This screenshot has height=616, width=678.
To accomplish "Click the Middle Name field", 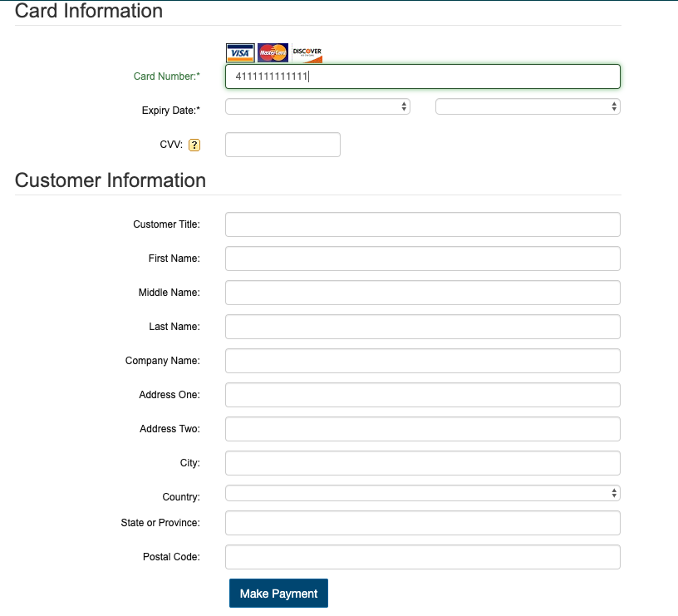I will [422, 293].
